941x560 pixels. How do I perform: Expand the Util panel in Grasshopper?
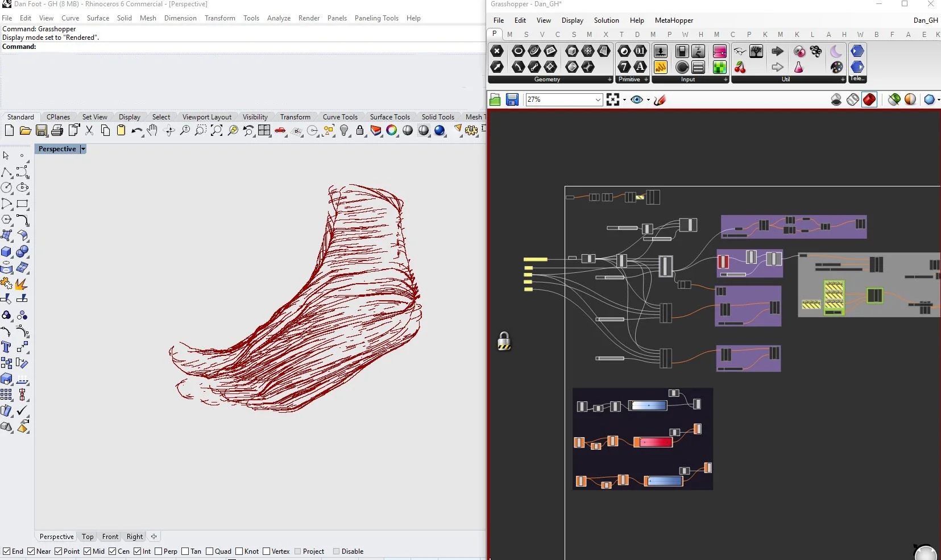point(843,80)
